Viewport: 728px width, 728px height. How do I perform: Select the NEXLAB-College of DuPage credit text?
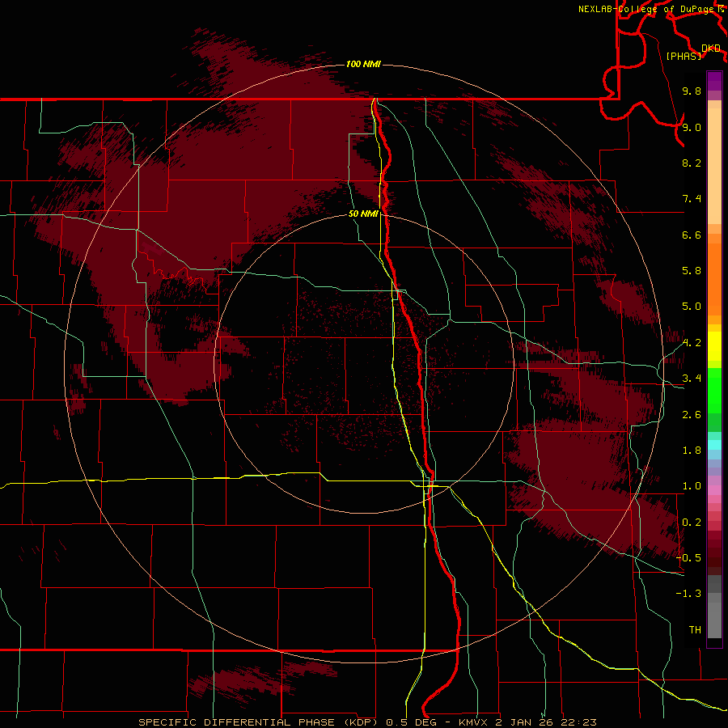point(647,9)
